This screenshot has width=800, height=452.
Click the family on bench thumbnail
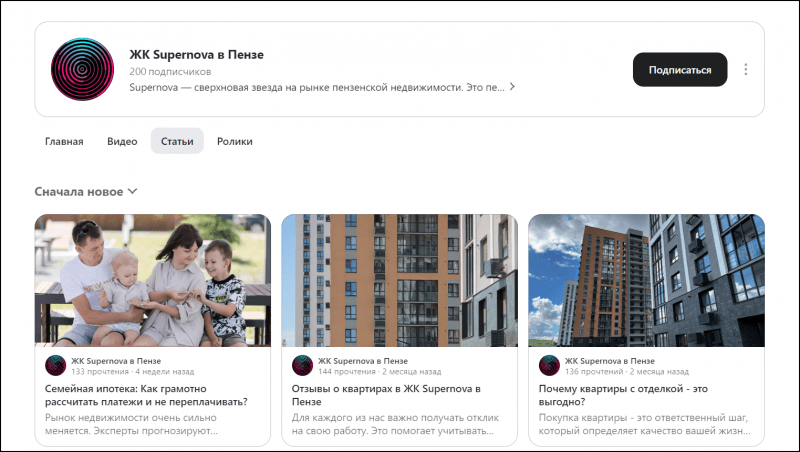[x=152, y=280]
